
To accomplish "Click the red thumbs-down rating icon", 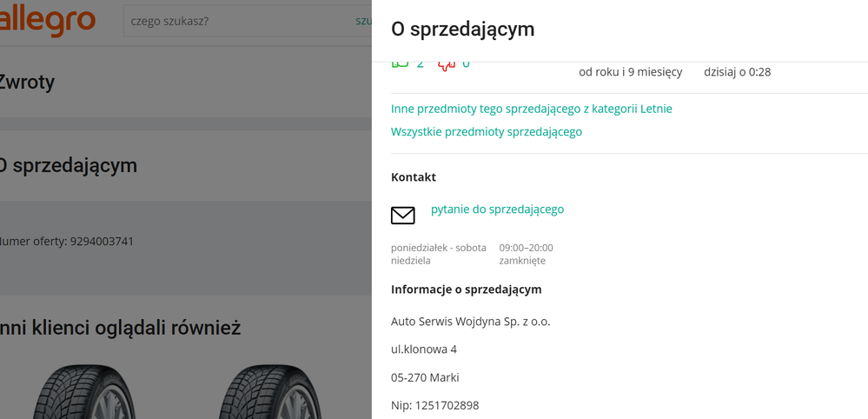I will coord(447,64).
